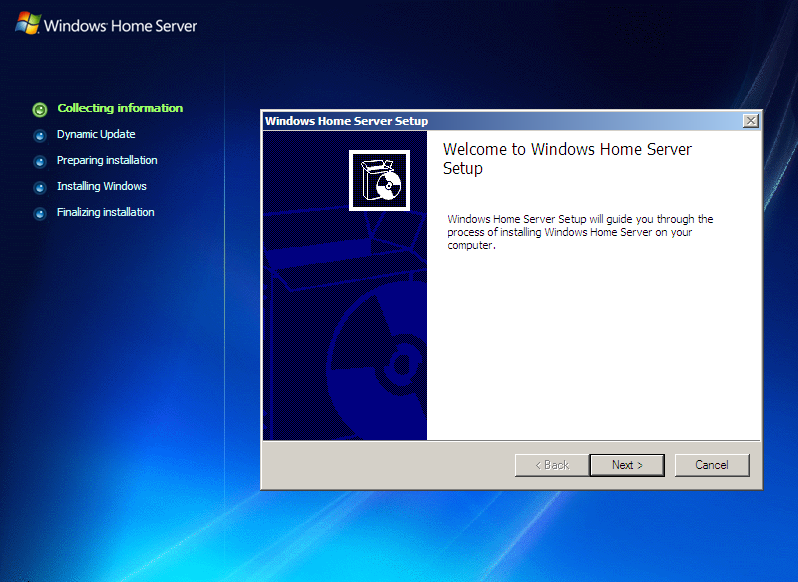This screenshot has width=798, height=582.
Task: Click the 'Welcome to Windows Home Server Setup' heading
Action: (567, 159)
